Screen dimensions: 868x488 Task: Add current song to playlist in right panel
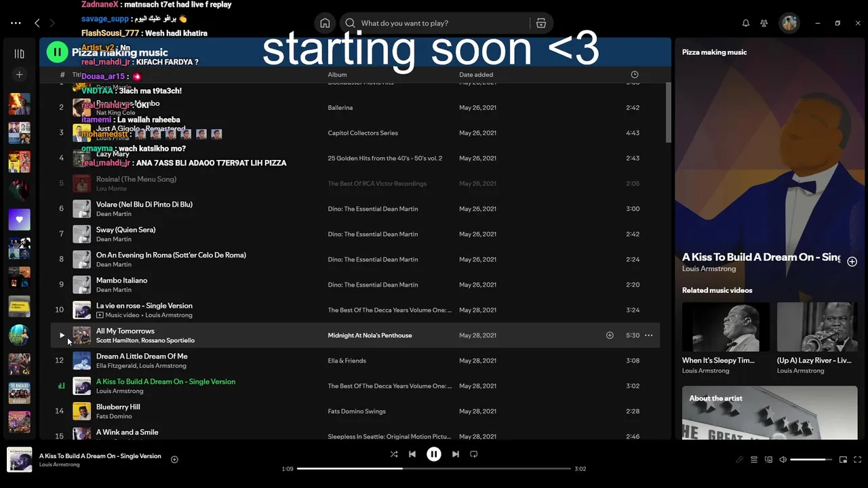tap(852, 262)
